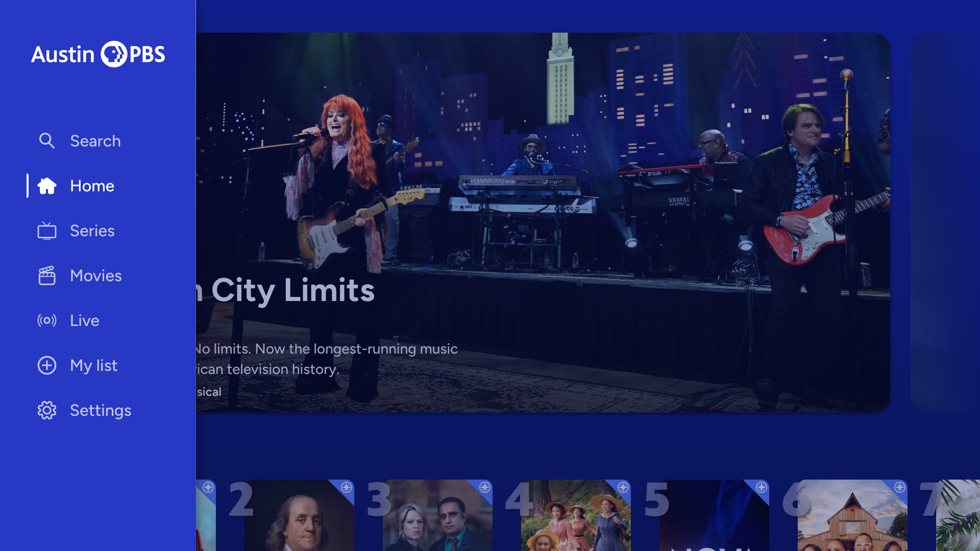Select the Movies clapperboard icon
This screenshot has width=980, height=551.
tap(47, 275)
